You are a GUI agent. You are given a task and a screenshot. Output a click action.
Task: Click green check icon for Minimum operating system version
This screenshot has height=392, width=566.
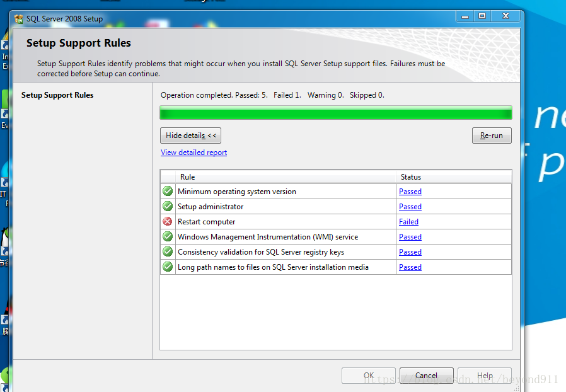pyautogui.click(x=168, y=192)
